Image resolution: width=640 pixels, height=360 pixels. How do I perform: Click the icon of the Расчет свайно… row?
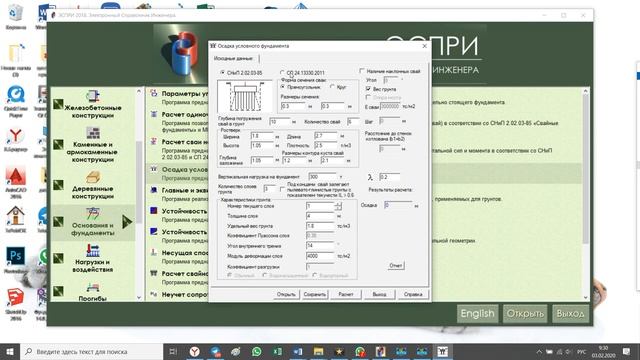click(x=154, y=273)
